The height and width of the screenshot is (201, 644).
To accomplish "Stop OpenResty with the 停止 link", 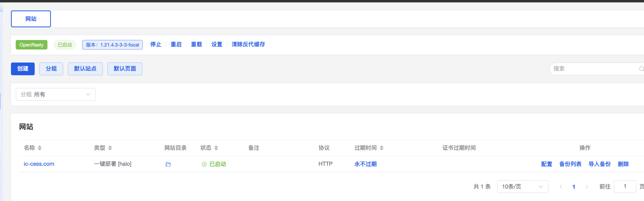I will pyautogui.click(x=156, y=44).
